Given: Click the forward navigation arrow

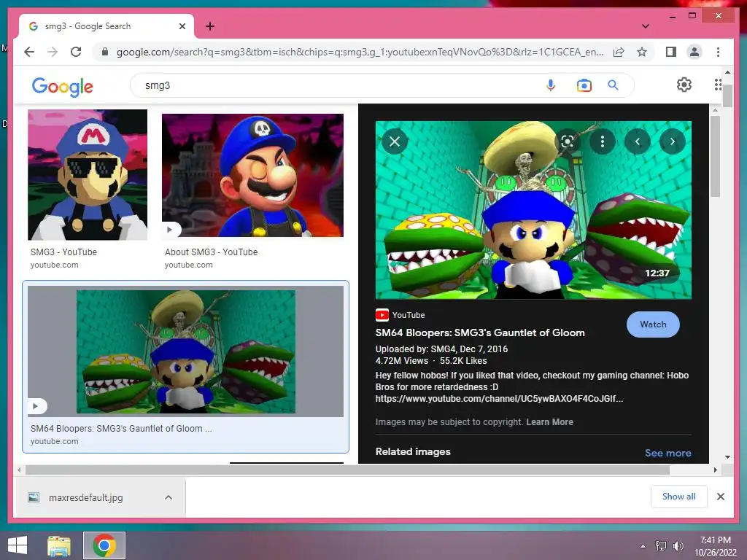Looking at the screenshot, I should [53, 52].
